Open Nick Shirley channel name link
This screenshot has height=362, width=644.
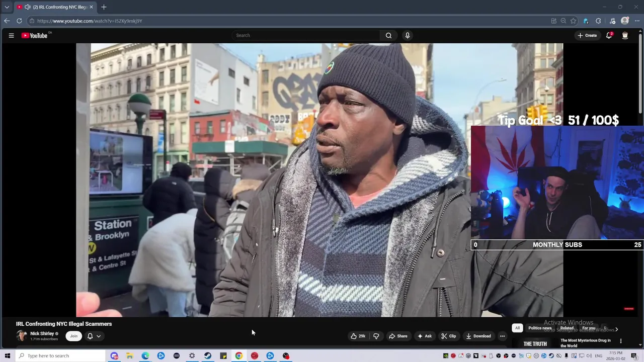pyautogui.click(x=42, y=333)
